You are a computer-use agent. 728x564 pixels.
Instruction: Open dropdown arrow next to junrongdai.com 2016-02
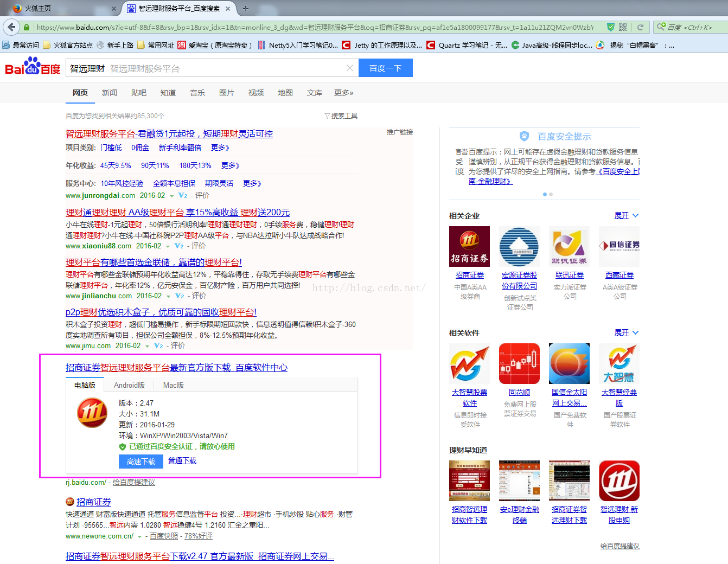[x=172, y=196]
